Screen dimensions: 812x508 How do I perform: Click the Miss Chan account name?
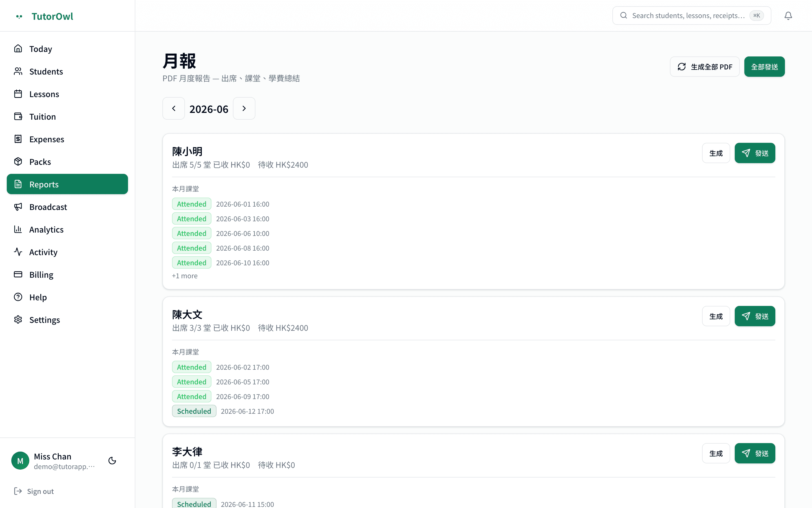pos(53,456)
